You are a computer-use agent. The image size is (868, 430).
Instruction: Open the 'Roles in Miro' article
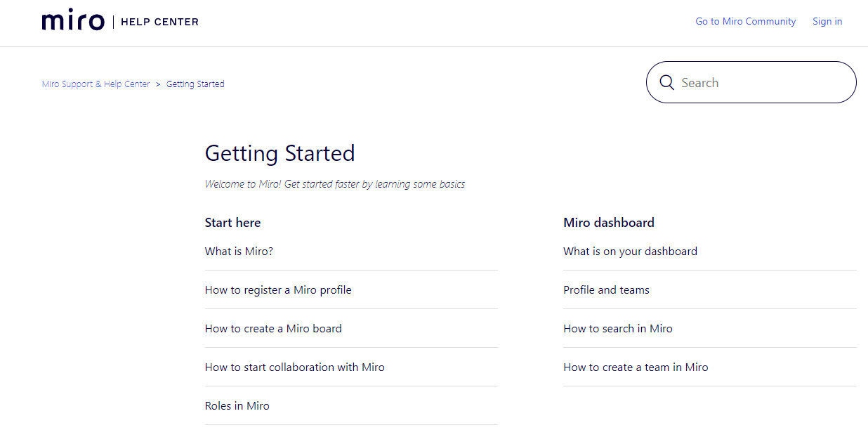tap(237, 406)
